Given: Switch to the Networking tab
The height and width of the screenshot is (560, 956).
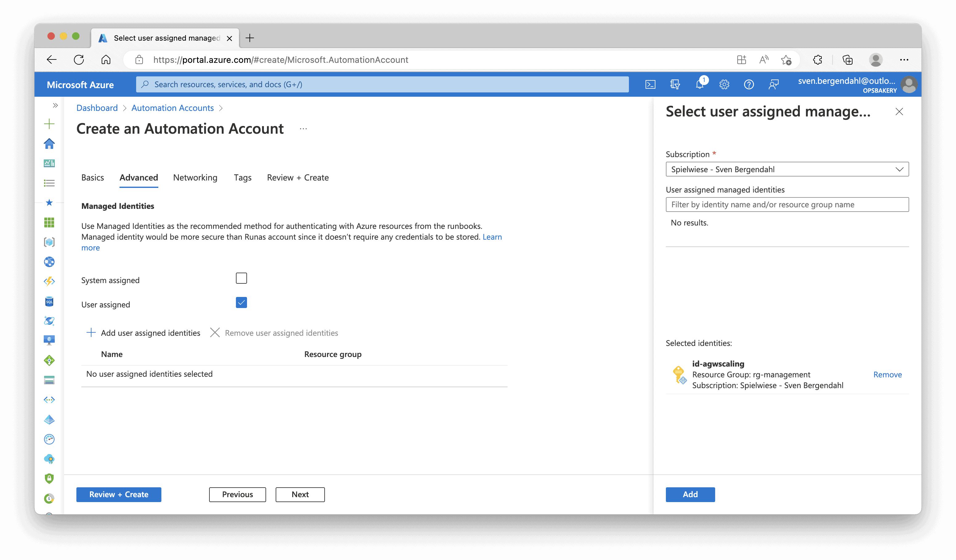Looking at the screenshot, I should click(x=195, y=177).
